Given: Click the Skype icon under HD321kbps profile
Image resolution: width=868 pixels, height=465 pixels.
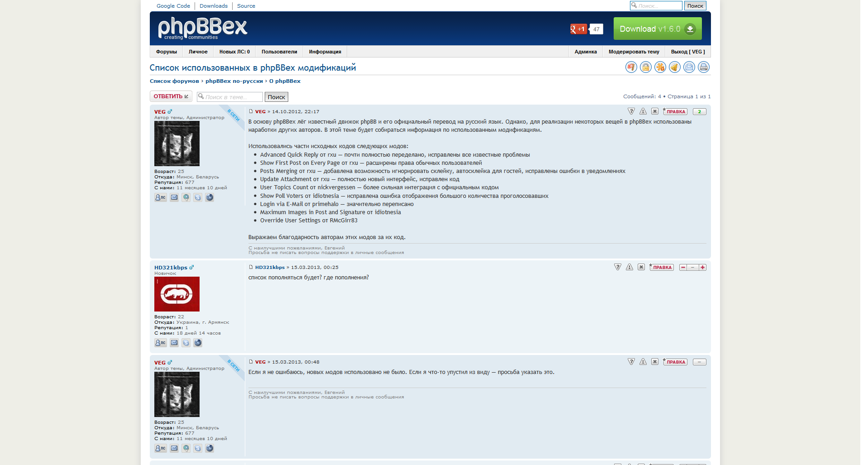Looking at the screenshot, I should click(186, 343).
